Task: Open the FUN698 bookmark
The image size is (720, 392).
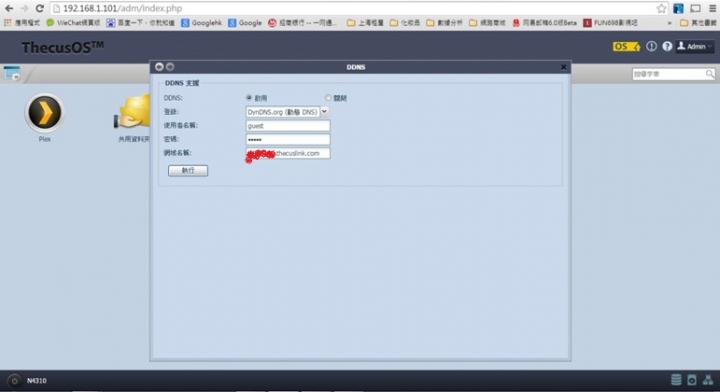Action: click(610, 22)
